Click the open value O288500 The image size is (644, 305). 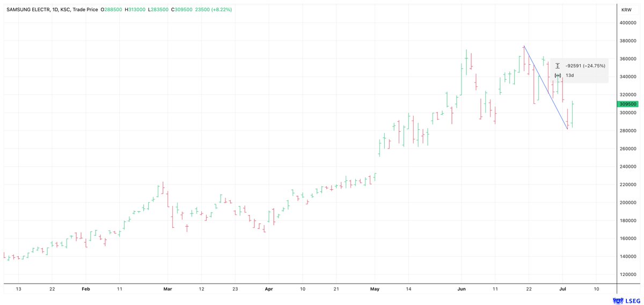[x=111, y=10]
